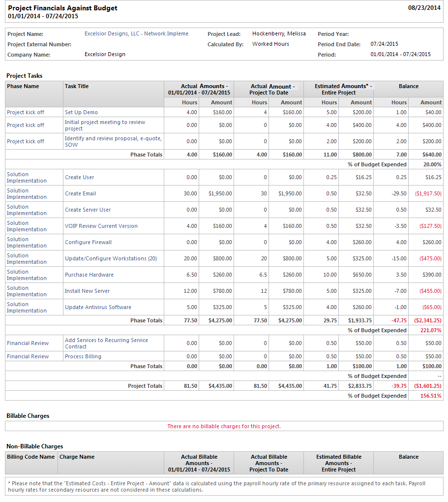Open the Install New Server task

pyautogui.click(x=87, y=291)
